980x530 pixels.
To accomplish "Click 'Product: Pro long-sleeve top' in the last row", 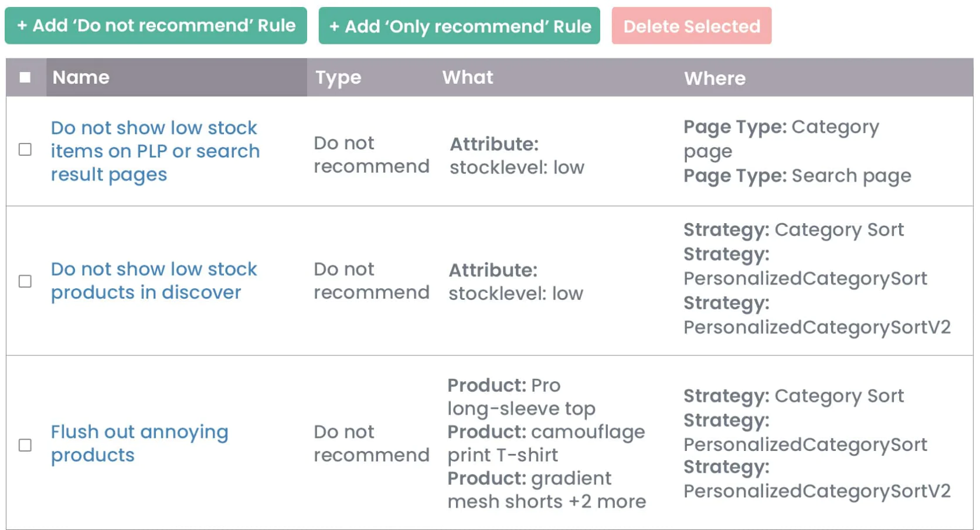I will pos(520,397).
